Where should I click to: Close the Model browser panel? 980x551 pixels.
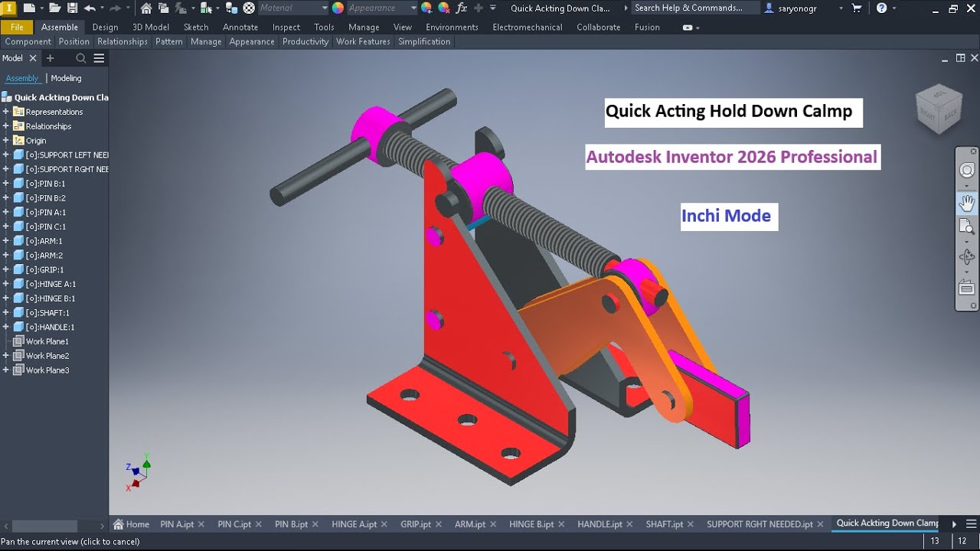33,58
